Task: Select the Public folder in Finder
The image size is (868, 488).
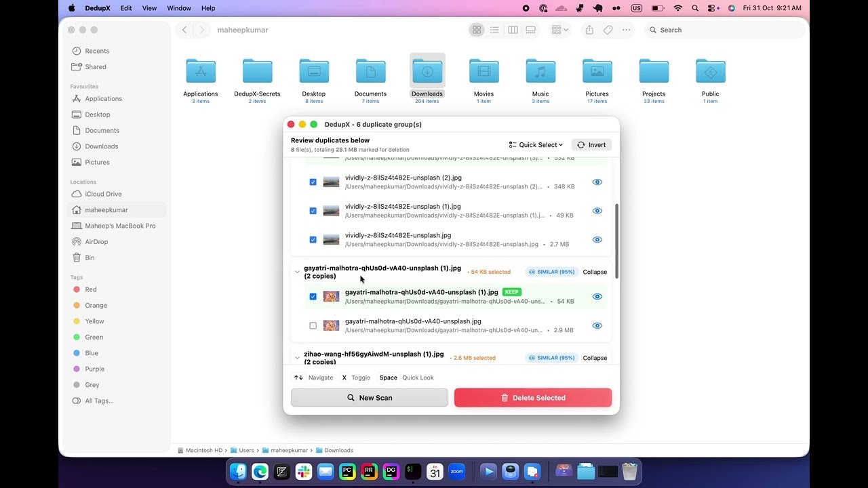Action: [711, 71]
